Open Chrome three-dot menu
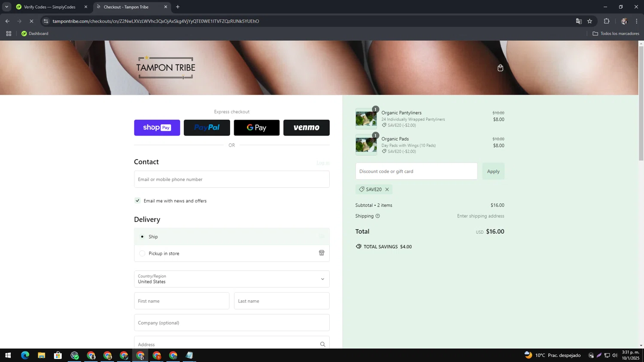This screenshot has width=644, height=362. point(637,21)
